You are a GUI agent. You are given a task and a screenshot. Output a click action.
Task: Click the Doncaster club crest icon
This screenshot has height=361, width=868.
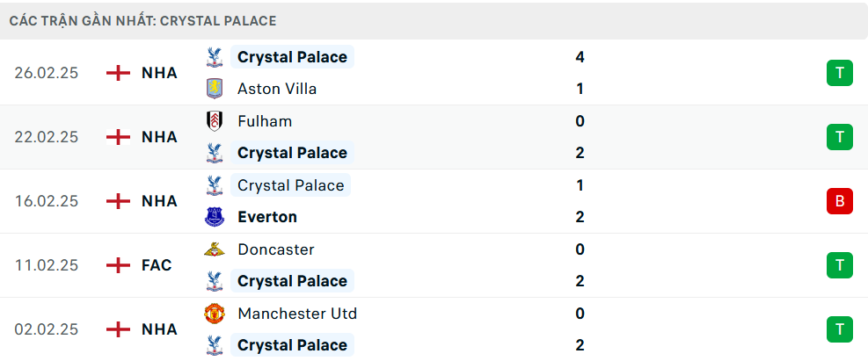coord(213,249)
